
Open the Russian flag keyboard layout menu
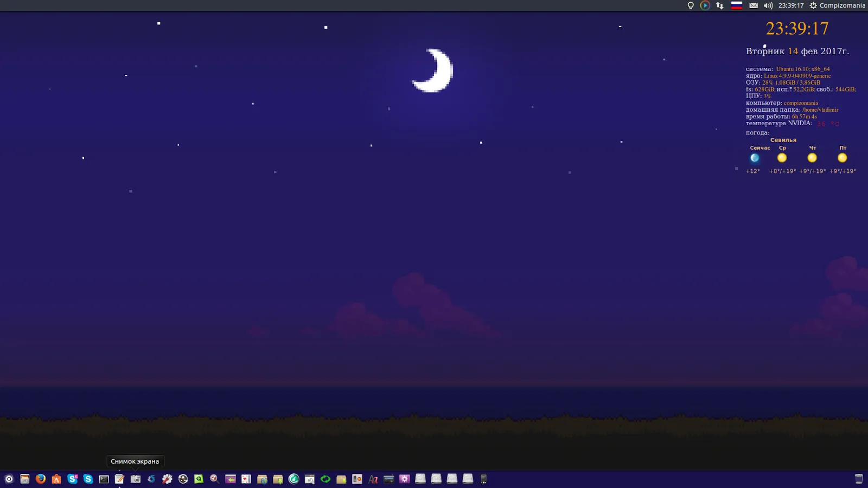click(x=736, y=5)
